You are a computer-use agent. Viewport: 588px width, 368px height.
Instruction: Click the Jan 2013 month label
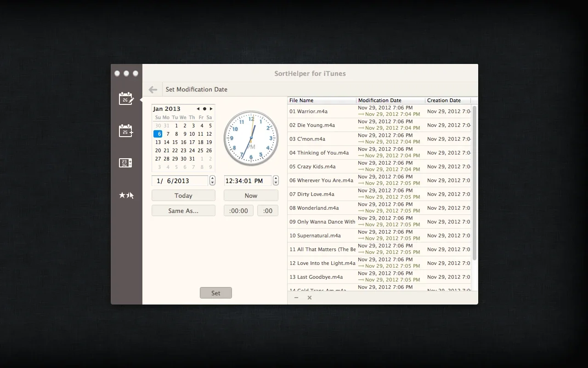click(167, 109)
